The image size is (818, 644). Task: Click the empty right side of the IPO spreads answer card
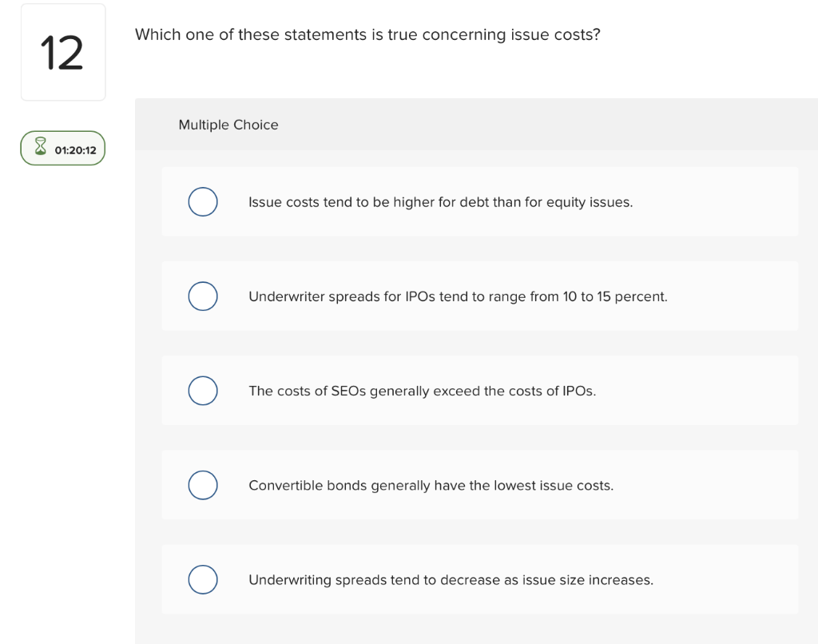[735, 296]
